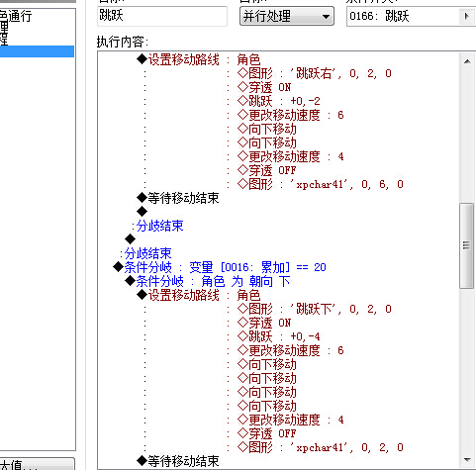This screenshot has width=476, height=470.
Task: Click the scroll-down arrow of the command list
Action: [x=467, y=459]
